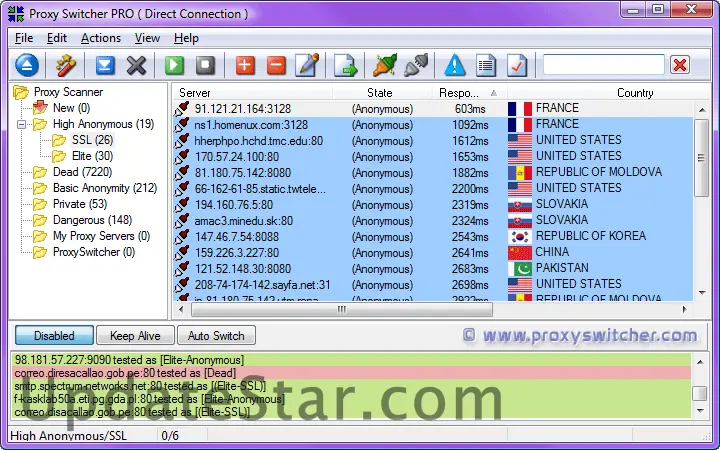Viewport: 720px width, 450px height.
Task: Sort by the Country column header
Action: [x=608, y=93]
